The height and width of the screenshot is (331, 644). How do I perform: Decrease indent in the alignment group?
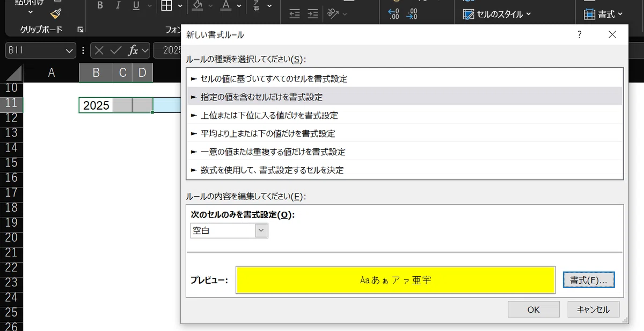coord(294,13)
